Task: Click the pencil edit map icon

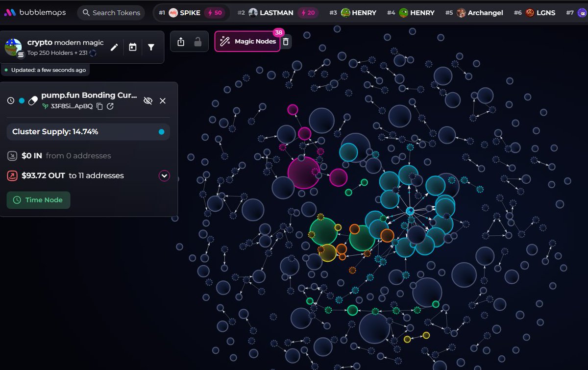Action: (114, 47)
